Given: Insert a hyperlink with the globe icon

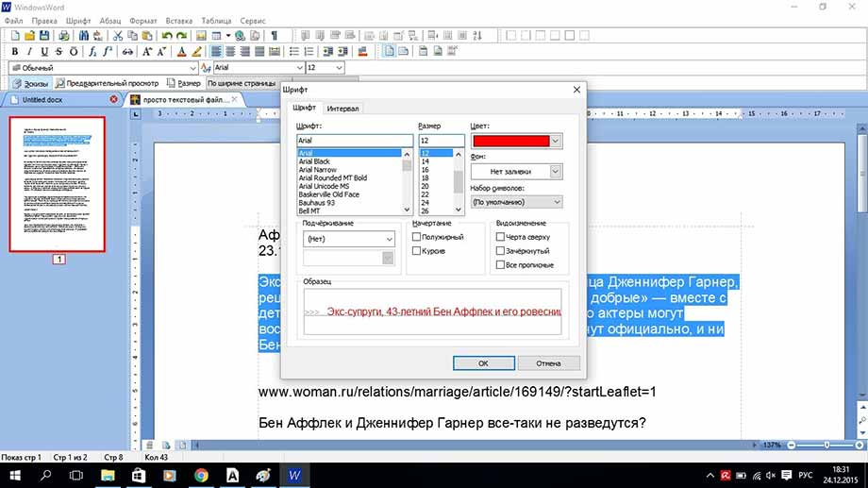Looking at the screenshot, I should point(240,36).
